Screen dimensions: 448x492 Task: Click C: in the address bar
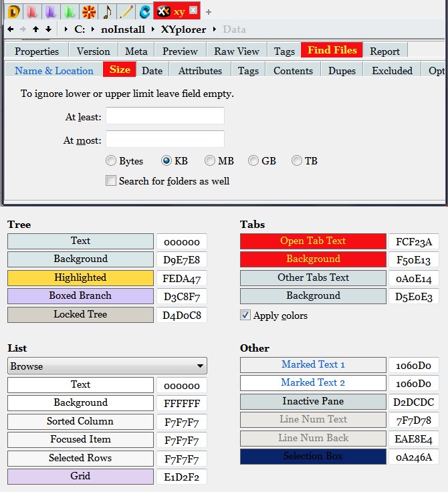coord(80,29)
